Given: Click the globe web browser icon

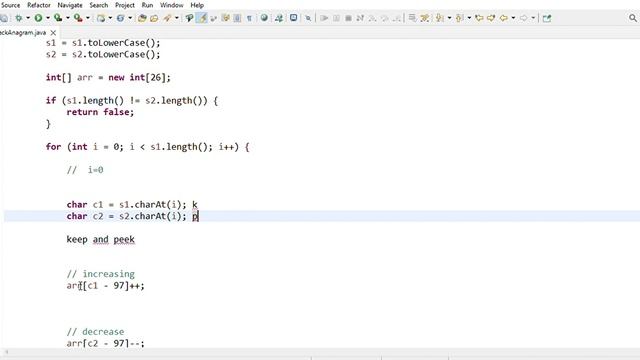Looking at the screenshot, I should [x=264, y=18].
